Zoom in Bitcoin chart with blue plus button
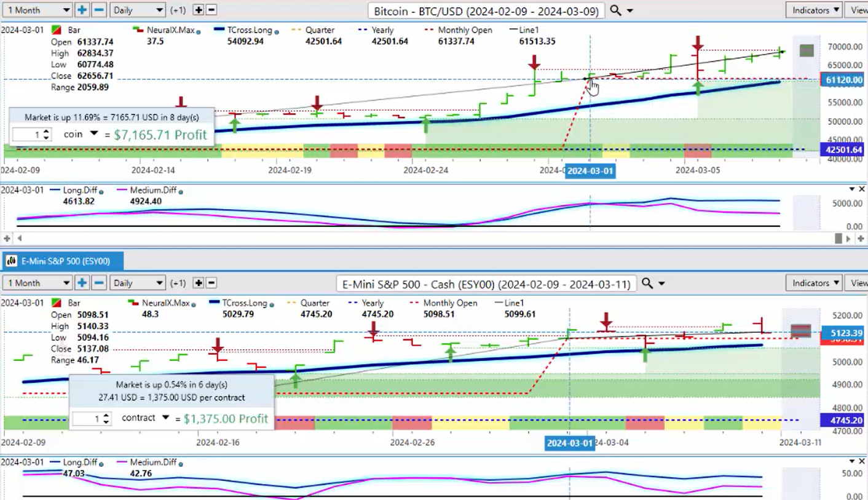 pyautogui.click(x=82, y=10)
